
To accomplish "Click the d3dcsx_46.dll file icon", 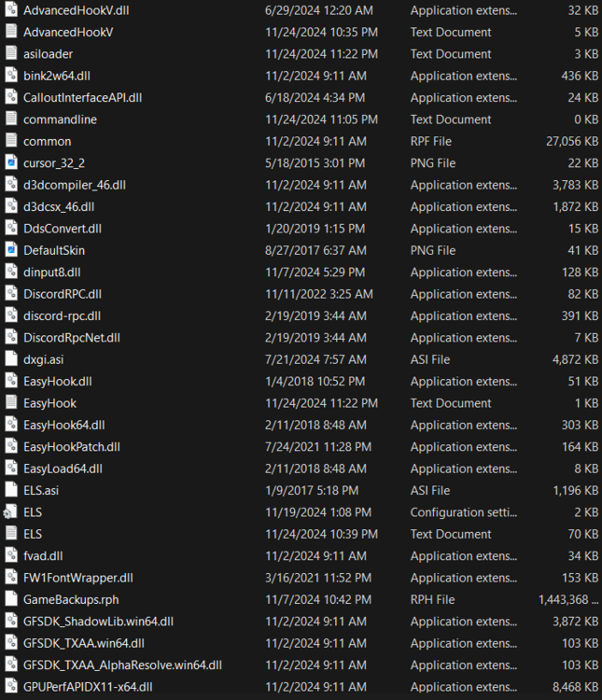I will coord(11,206).
